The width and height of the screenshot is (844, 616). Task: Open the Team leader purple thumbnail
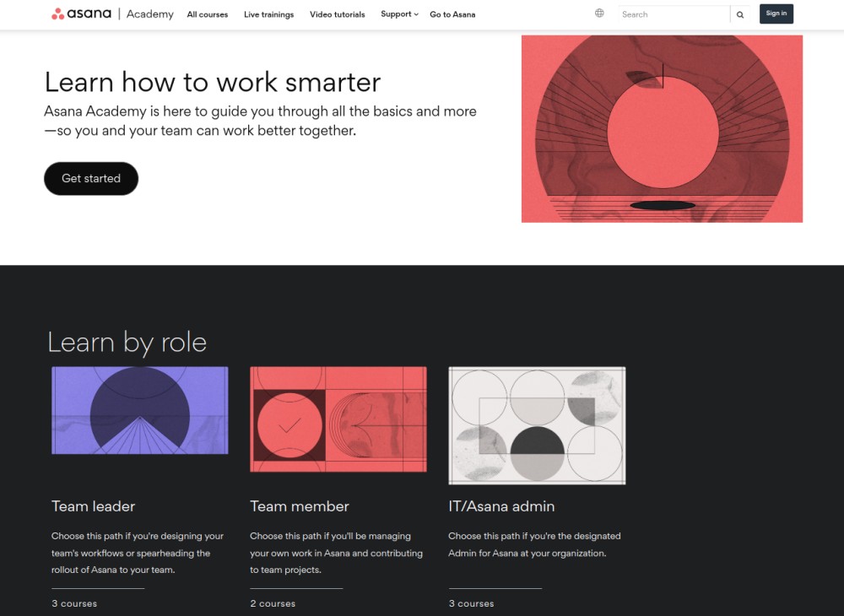pyautogui.click(x=140, y=410)
